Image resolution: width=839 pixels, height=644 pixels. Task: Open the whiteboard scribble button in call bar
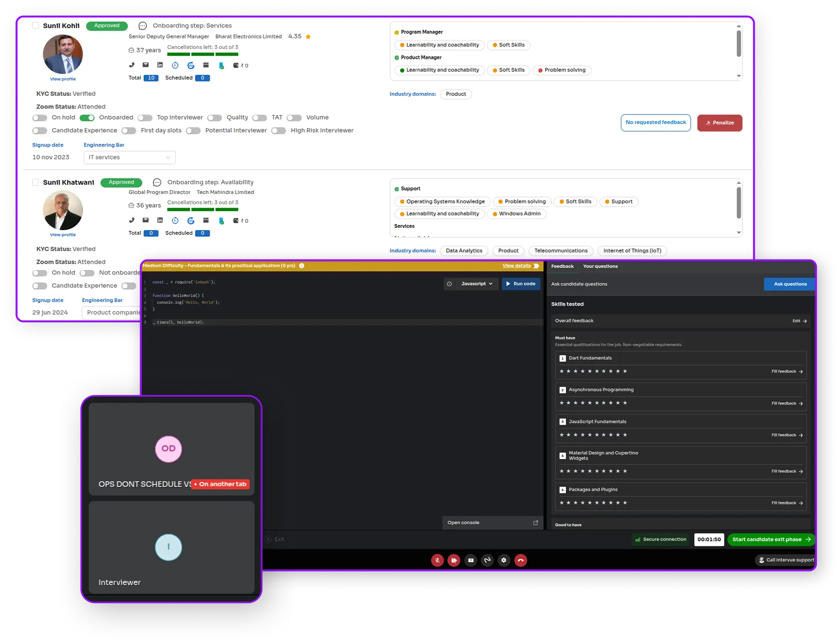click(487, 560)
